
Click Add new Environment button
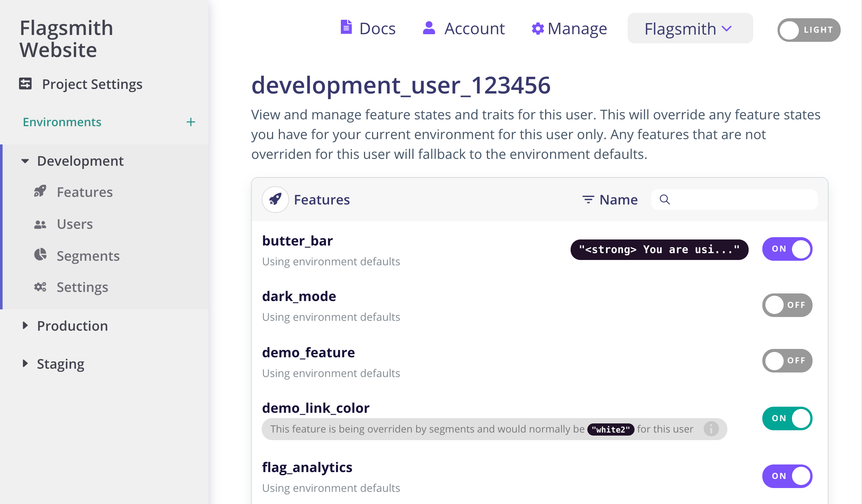click(191, 122)
